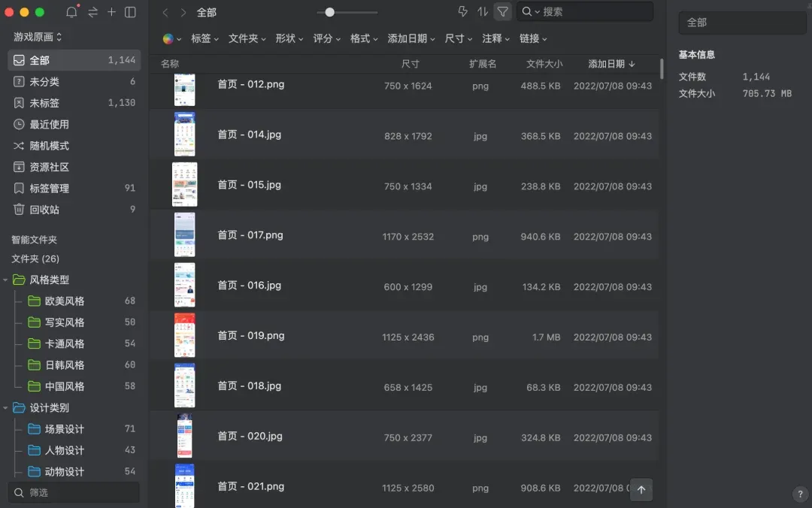The image size is (812, 508).
Task: Click the 欧美风格 green folder icon
Action: 34,301
